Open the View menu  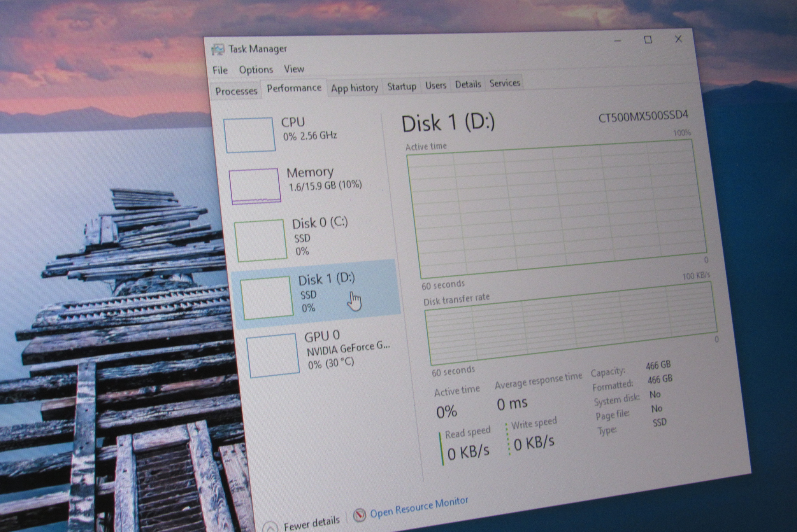[293, 69]
